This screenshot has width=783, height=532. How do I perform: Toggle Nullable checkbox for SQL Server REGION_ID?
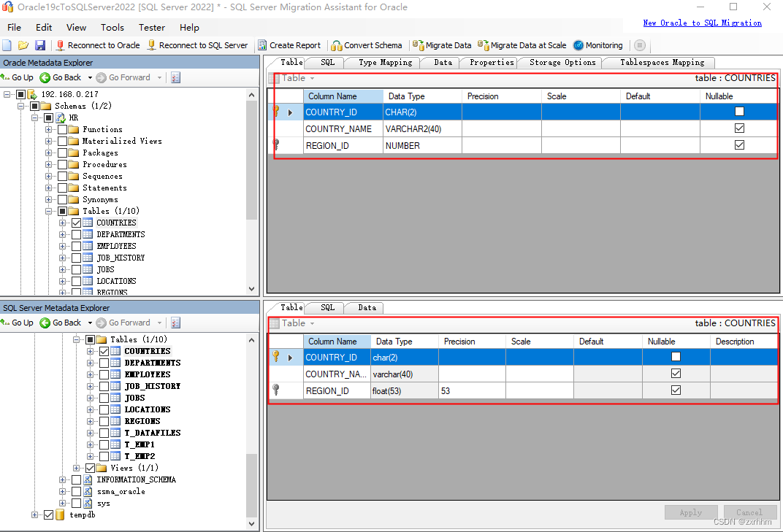coord(676,390)
